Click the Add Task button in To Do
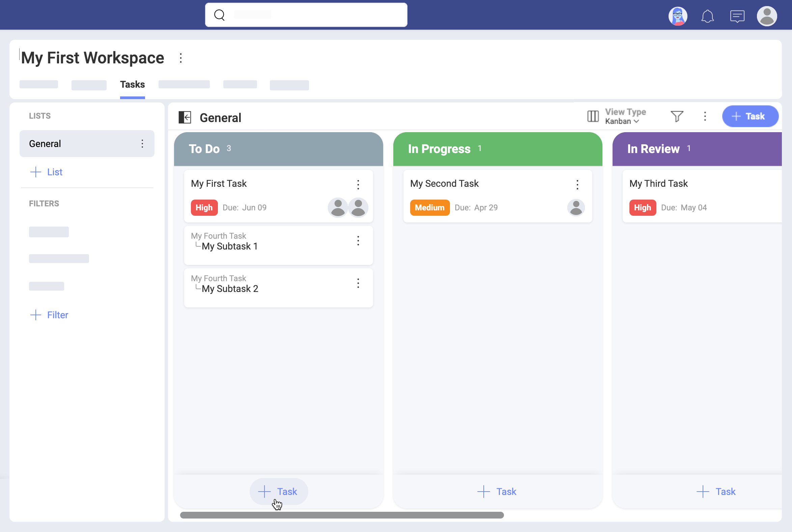The image size is (792, 532). [278, 492]
